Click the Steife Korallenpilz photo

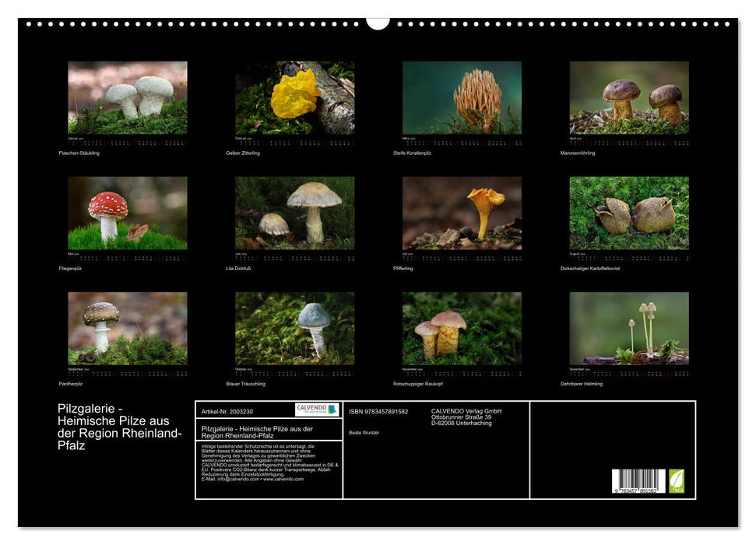tap(462, 98)
